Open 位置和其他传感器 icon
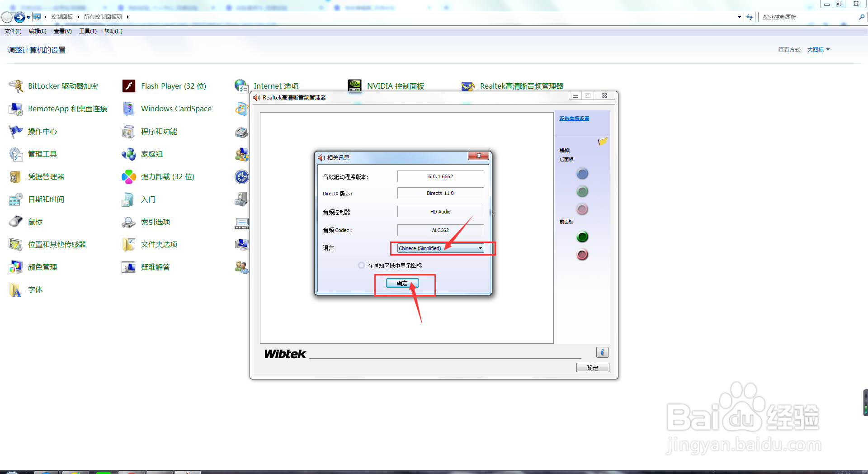 click(16, 244)
